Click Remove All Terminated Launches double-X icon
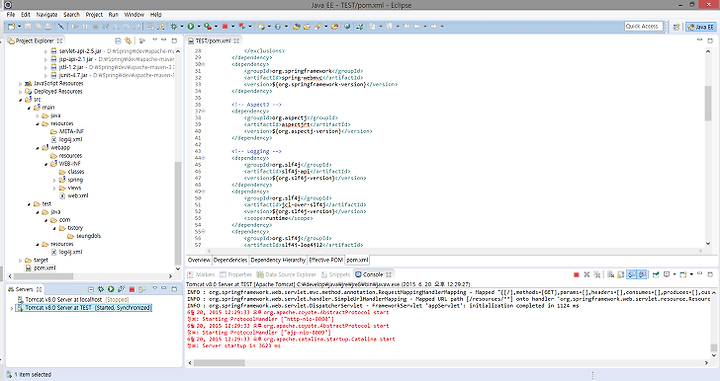This screenshot has height=381, width=720. pos(597,275)
